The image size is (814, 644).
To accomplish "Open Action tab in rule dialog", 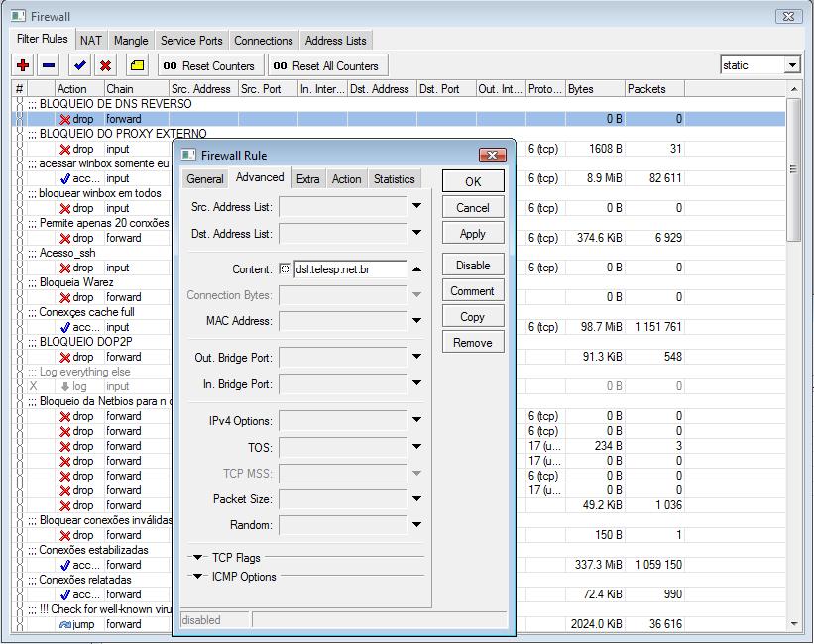I will tap(346, 179).
